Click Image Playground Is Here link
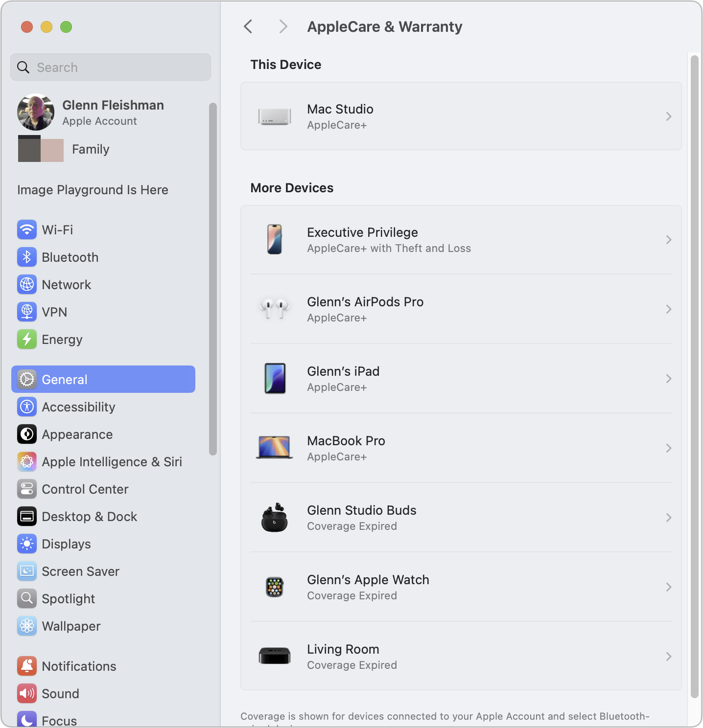The image size is (703, 728). pos(93,190)
